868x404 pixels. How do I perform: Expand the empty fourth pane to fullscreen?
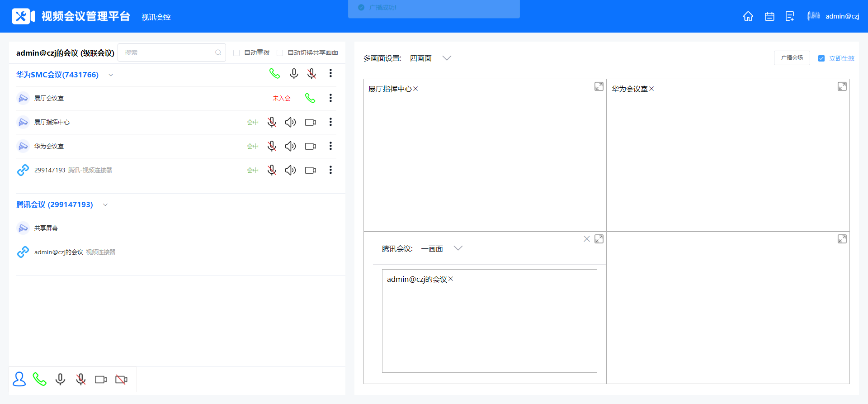(x=842, y=239)
